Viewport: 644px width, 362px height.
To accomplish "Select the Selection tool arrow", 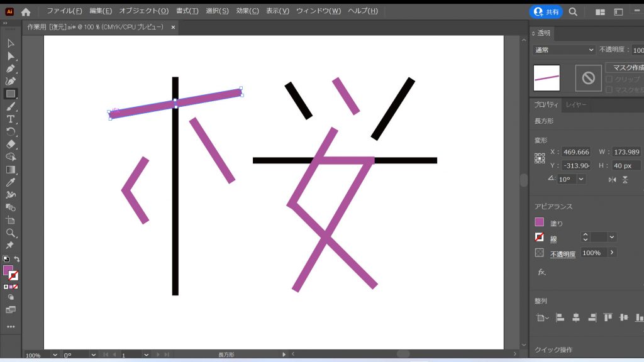I will coord(11,43).
